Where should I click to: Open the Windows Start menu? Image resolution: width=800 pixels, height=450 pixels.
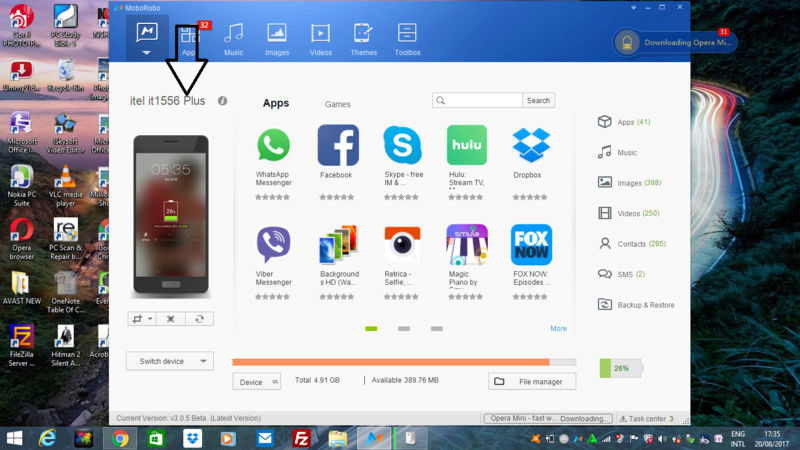14,438
